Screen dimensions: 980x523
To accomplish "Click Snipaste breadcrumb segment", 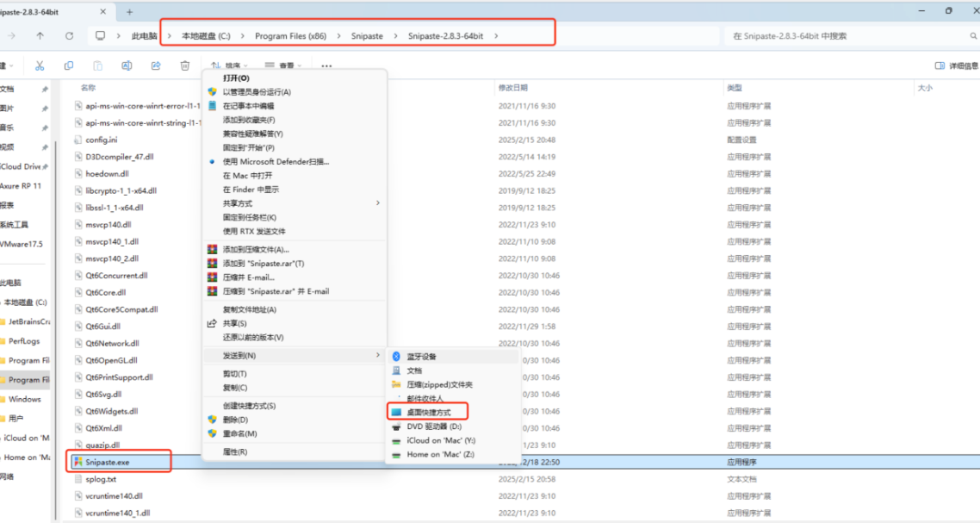I will coord(367,35).
